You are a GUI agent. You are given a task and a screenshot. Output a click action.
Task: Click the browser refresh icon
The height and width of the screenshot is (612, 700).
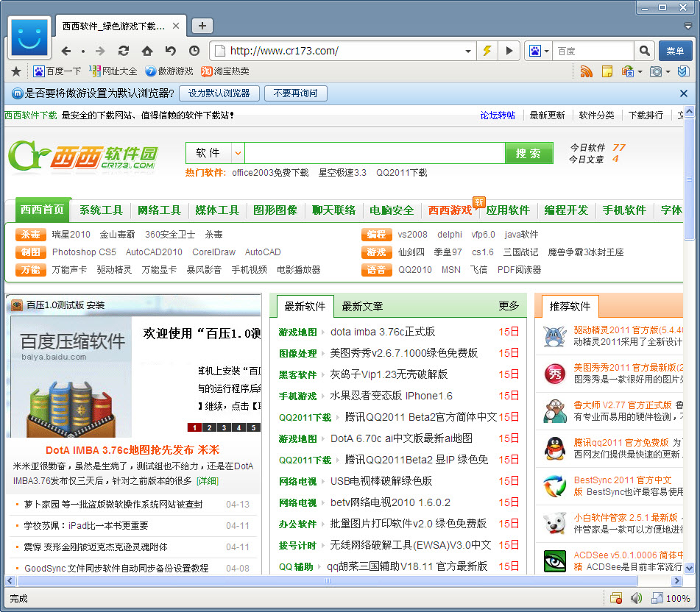tap(124, 51)
